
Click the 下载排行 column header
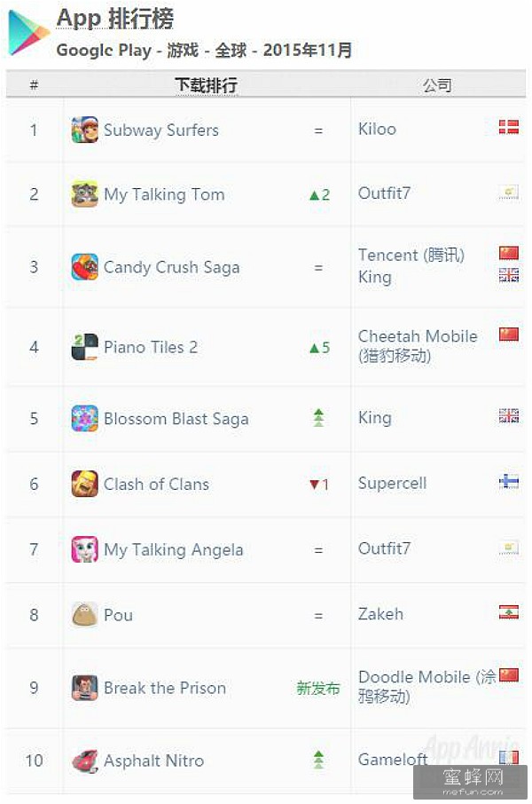click(206, 85)
